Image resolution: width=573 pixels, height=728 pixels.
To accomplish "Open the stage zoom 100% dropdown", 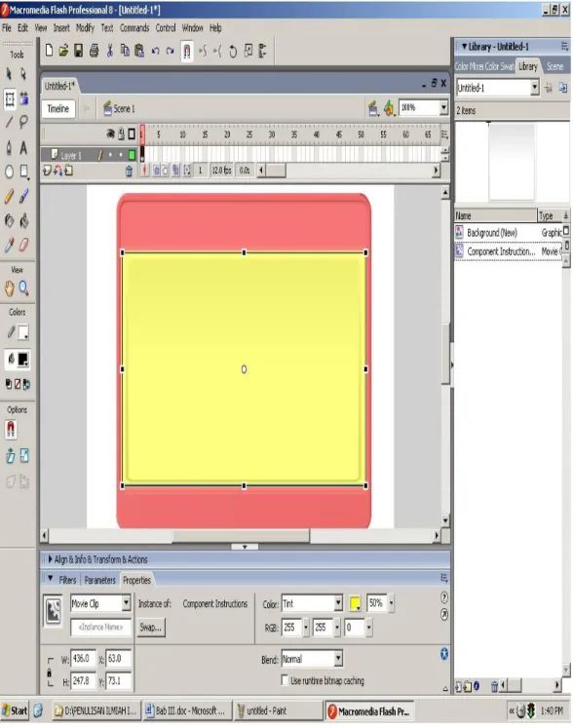I will 444,108.
